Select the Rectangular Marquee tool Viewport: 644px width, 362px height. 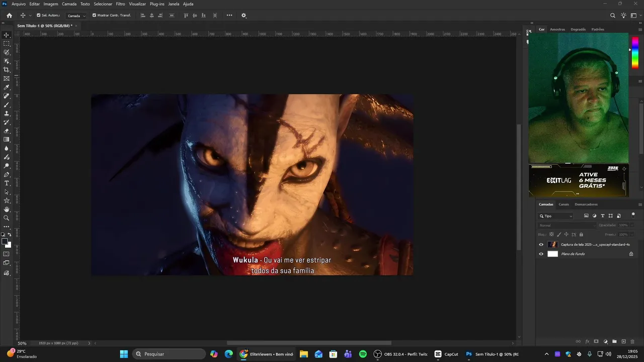[7, 44]
